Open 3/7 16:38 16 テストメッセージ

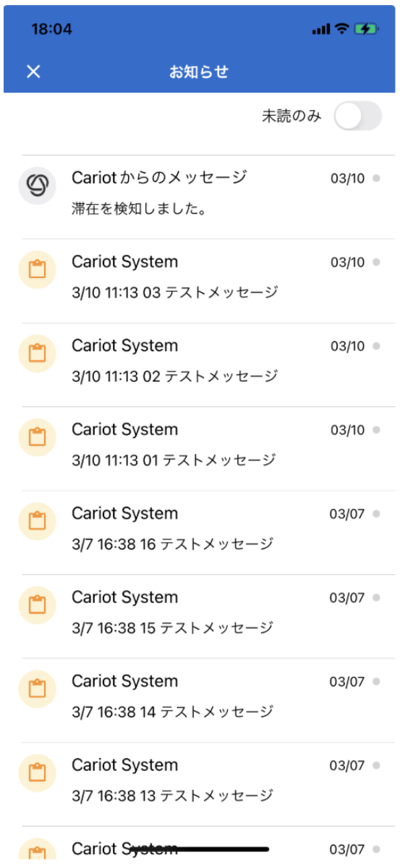tap(173, 544)
